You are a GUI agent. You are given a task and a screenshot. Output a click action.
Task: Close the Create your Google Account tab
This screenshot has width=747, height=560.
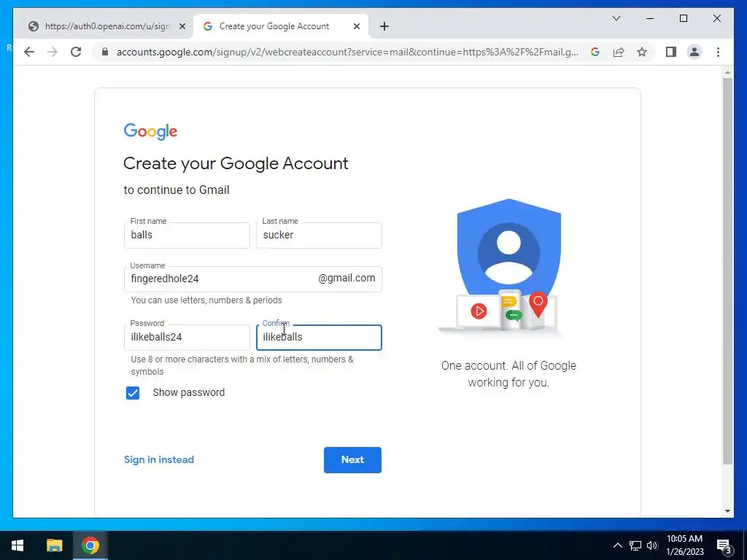(356, 27)
